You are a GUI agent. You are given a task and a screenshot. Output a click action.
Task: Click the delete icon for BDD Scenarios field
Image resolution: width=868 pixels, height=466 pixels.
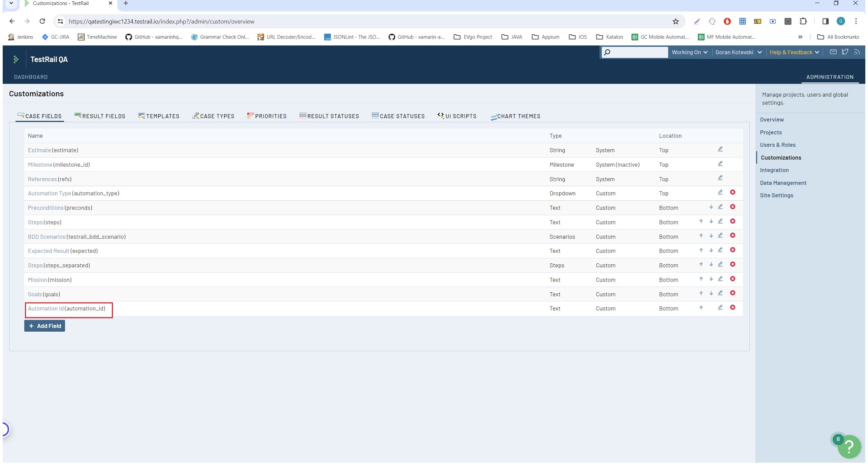click(733, 235)
